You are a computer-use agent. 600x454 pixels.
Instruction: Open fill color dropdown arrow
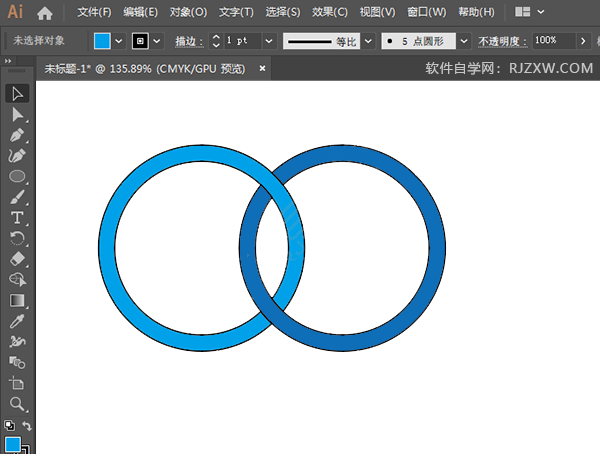pos(119,41)
